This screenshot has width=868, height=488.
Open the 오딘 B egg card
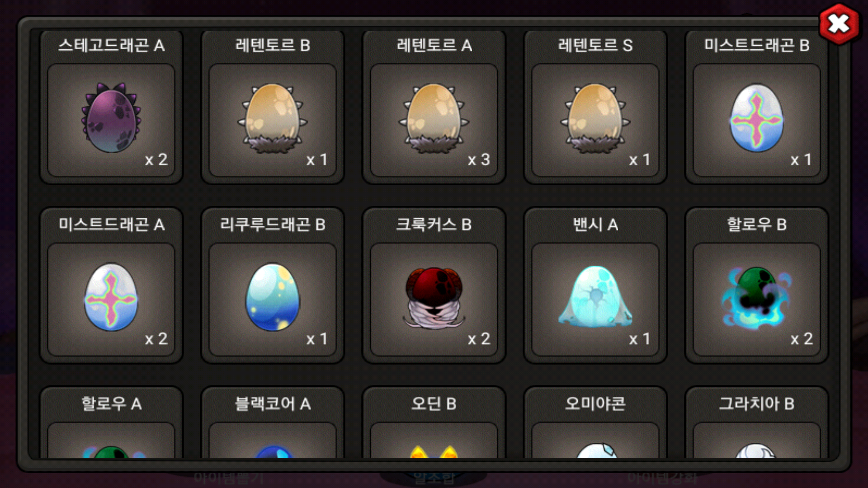pos(434,422)
